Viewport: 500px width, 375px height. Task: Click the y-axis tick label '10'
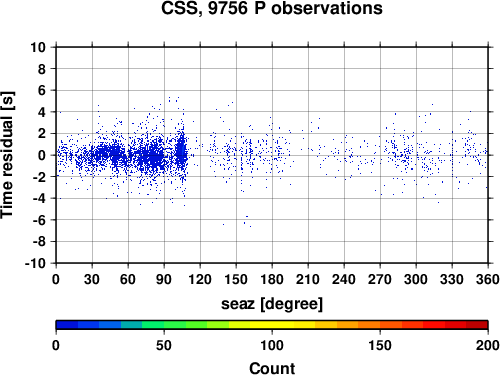pos(38,47)
